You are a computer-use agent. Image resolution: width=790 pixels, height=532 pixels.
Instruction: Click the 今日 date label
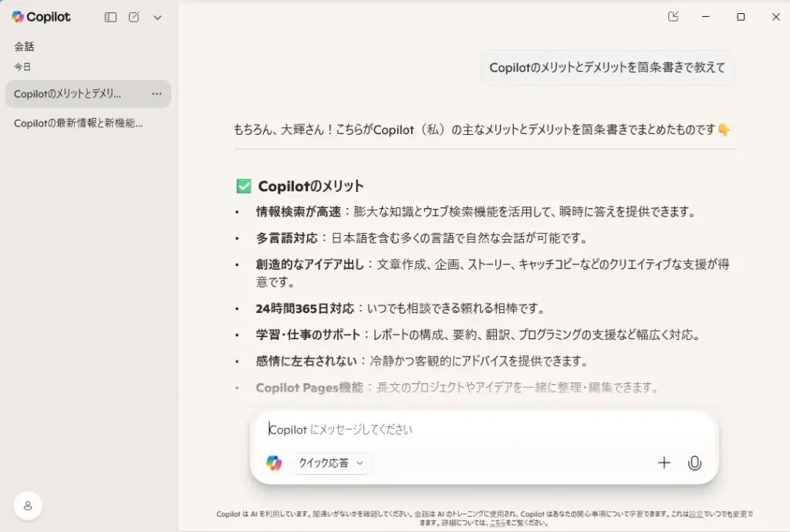[22, 66]
